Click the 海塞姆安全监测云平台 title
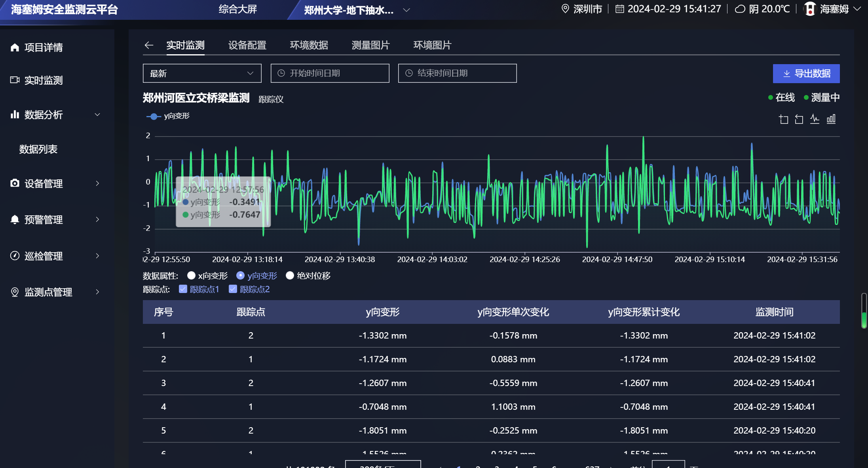Screen dimensions: 868x468 click(x=65, y=10)
